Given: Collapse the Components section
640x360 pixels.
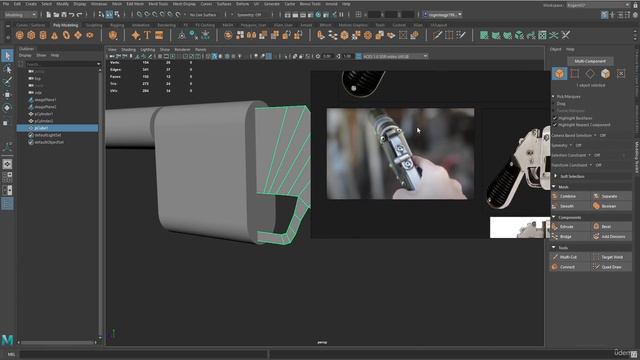Looking at the screenshot, I should 554,218.
